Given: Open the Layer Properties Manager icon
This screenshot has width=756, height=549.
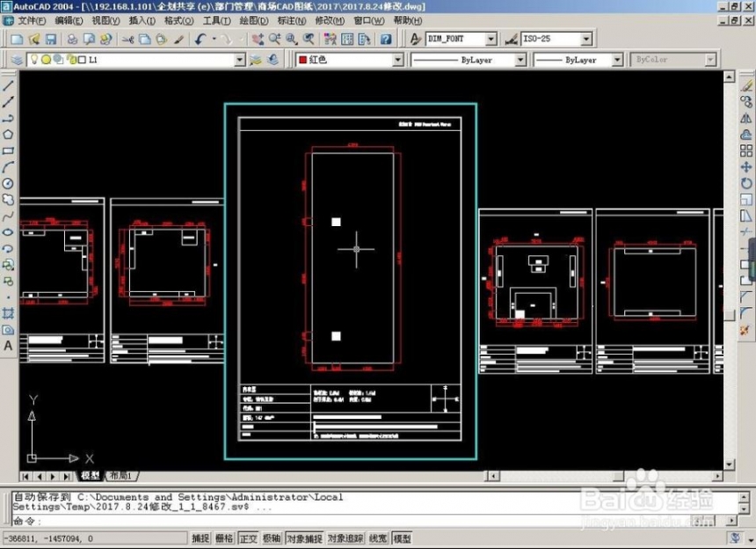Looking at the screenshot, I should [x=18, y=60].
